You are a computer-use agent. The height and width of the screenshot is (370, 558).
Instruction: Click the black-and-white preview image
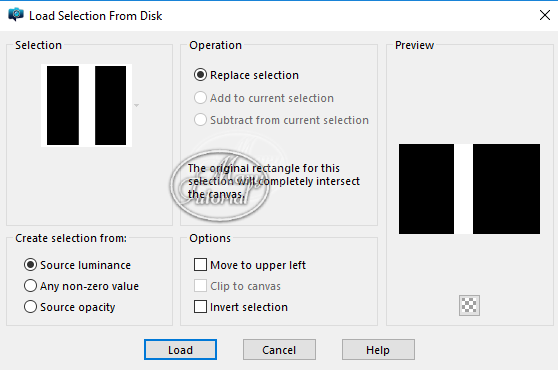coord(469,189)
